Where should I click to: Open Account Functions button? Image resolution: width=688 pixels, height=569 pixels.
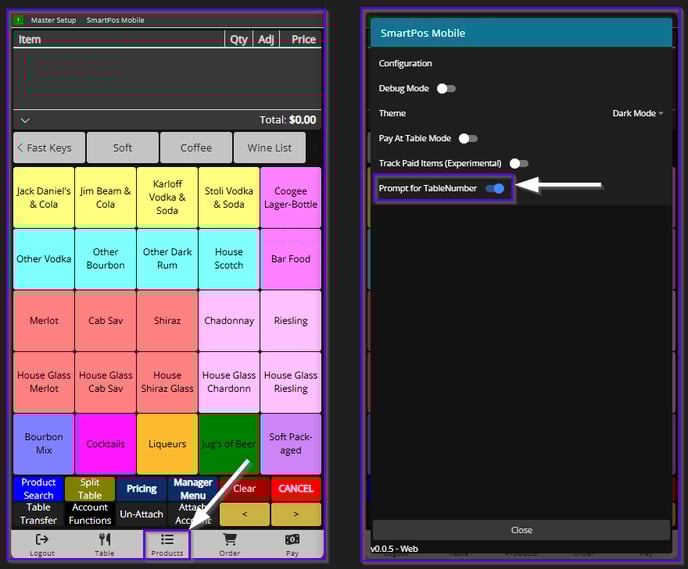(x=90, y=514)
